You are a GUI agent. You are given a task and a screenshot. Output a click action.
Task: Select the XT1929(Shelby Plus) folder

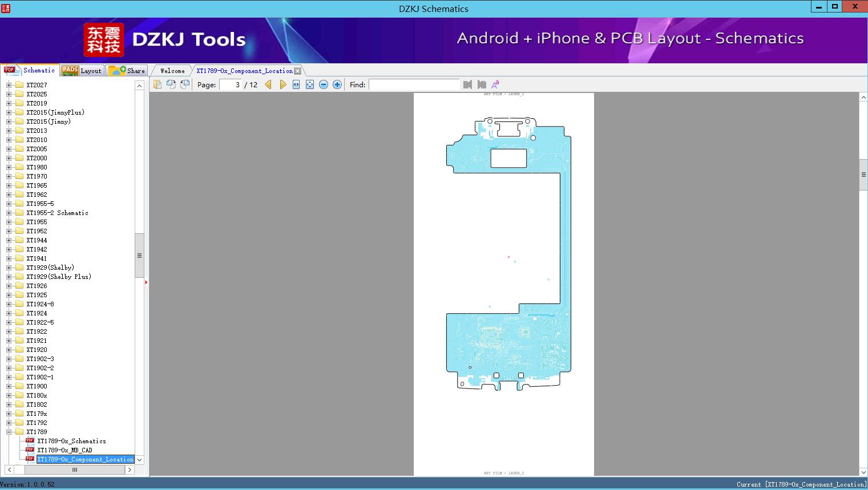[x=58, y=277]
